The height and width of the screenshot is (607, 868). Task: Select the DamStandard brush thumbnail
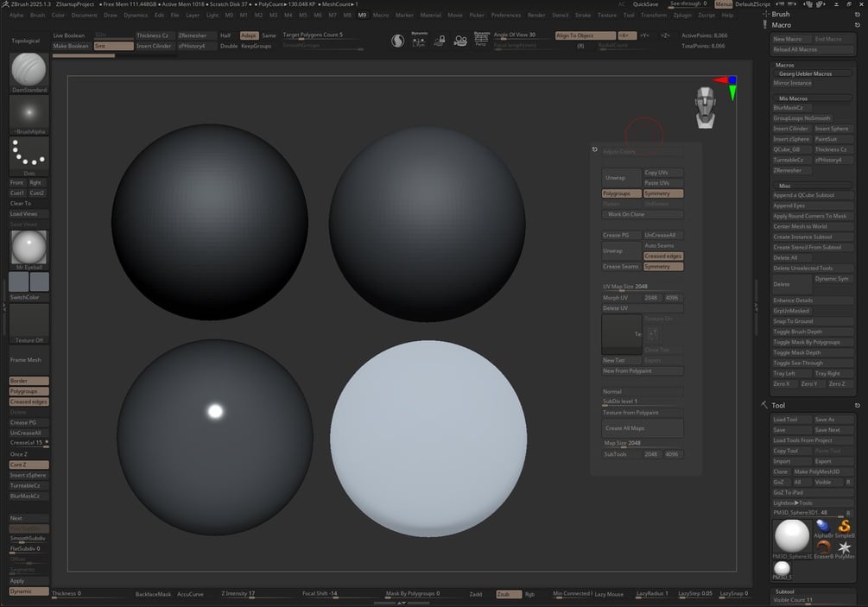tap(29, 73)
